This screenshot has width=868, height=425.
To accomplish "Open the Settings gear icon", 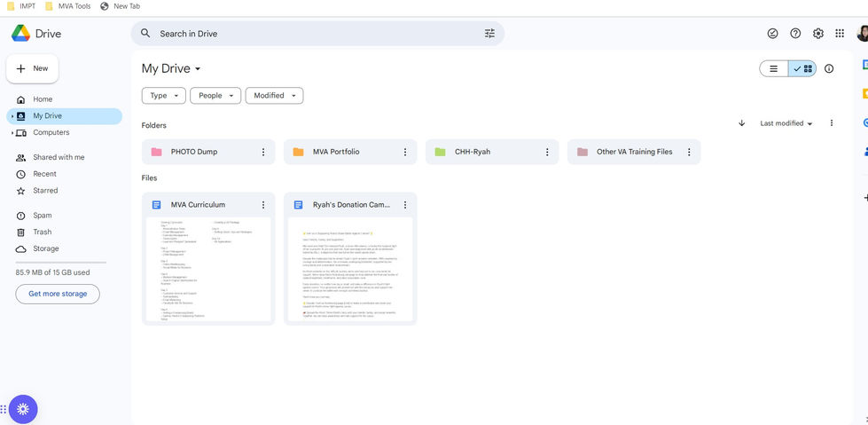I will (x=818, y=33).
